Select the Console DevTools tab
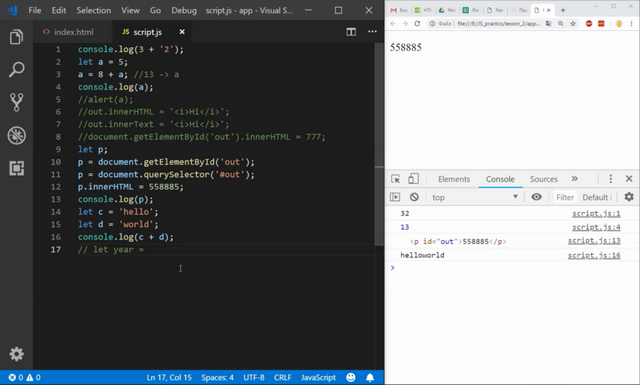The width and height of the screenshot is (640, 385). click(500, 179)
